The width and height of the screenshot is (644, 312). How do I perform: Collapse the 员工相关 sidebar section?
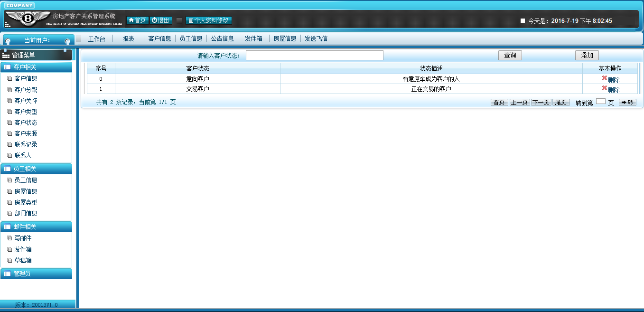(37, 169)
